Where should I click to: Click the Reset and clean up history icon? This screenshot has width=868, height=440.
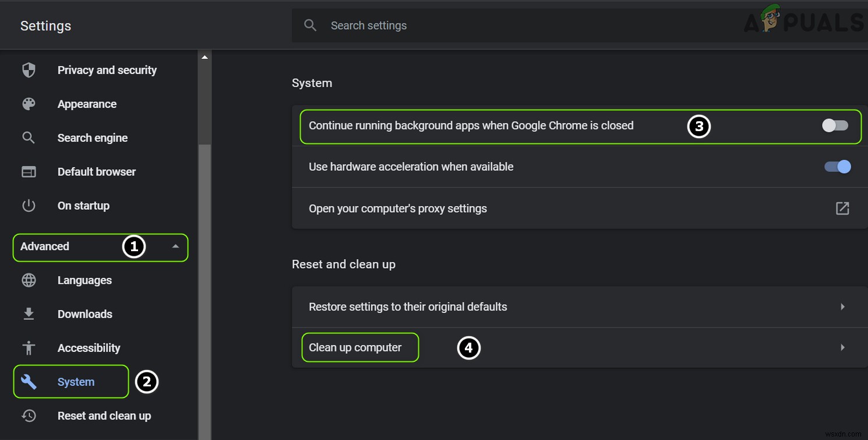click(29, 416)
